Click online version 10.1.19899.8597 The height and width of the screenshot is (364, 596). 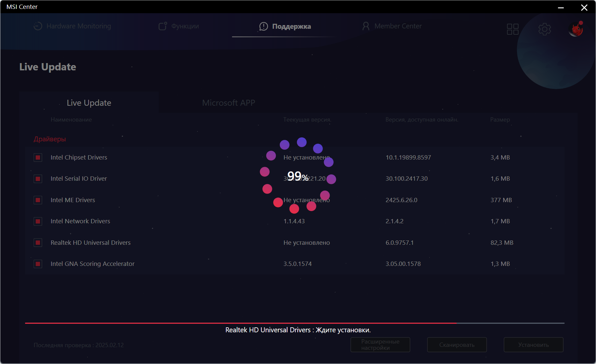pyautogui.click(x=408, y=158)
